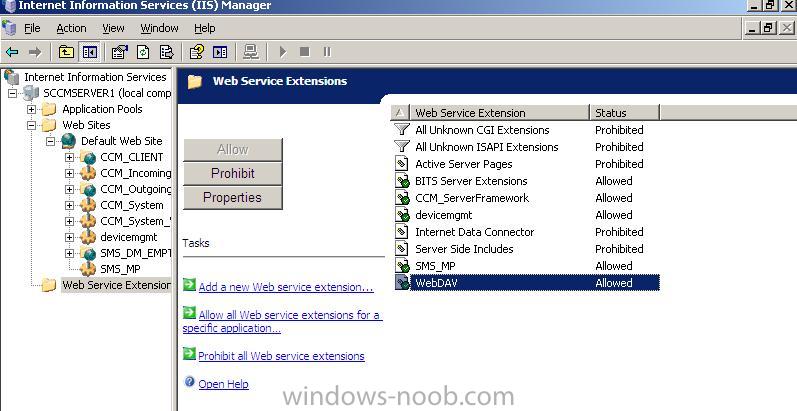Collapse the SCCMSERVER1 tree node
This screenshot has width=797, height=411.
coord(13,93)
